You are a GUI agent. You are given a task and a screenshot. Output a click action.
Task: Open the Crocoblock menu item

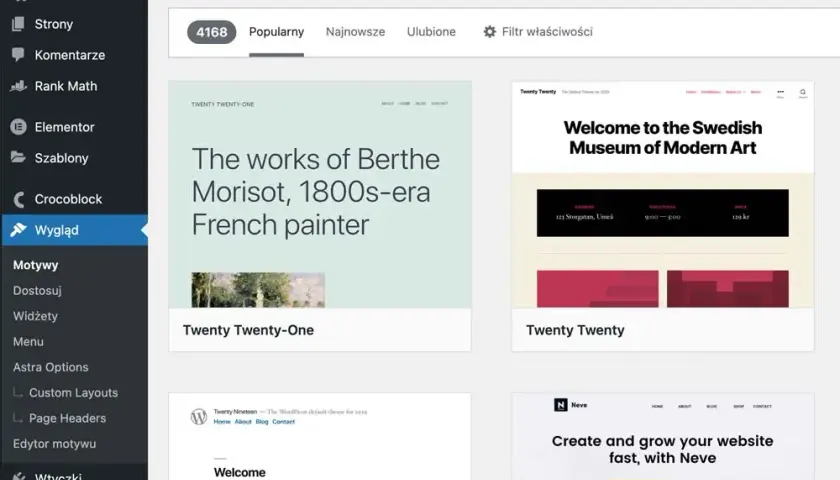(x=75, y=199)
